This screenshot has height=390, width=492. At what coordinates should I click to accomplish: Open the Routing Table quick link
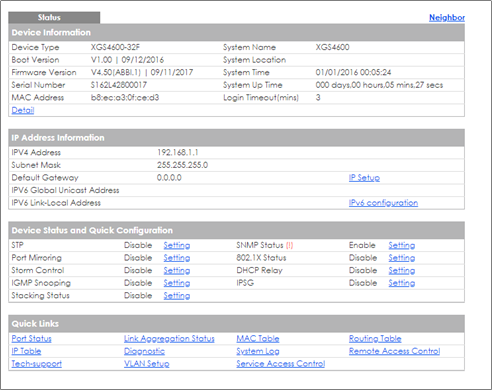pos(375,339)
